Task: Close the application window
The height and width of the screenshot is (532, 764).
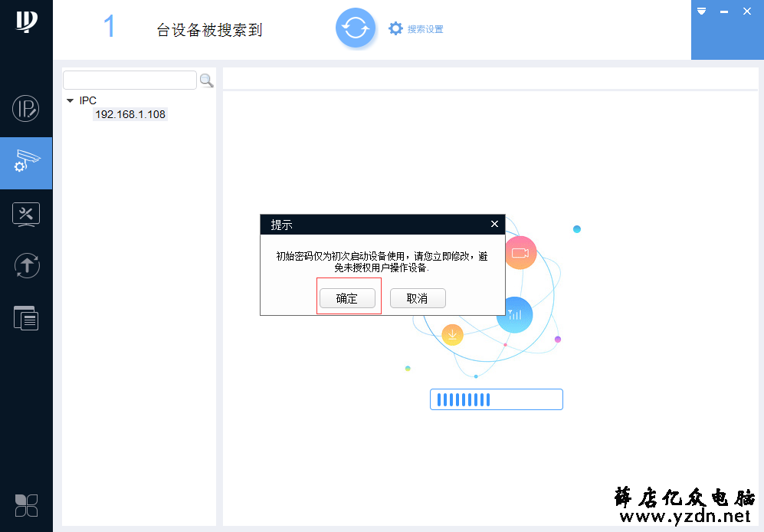Action: (x=747, y=11)
